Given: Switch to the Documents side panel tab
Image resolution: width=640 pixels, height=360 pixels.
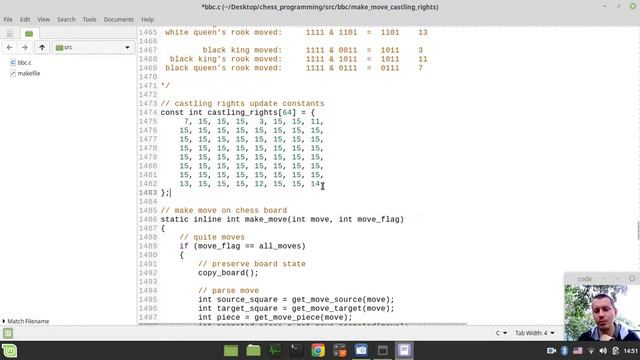Looking at the screenshot, I should [x=9, y=33].
